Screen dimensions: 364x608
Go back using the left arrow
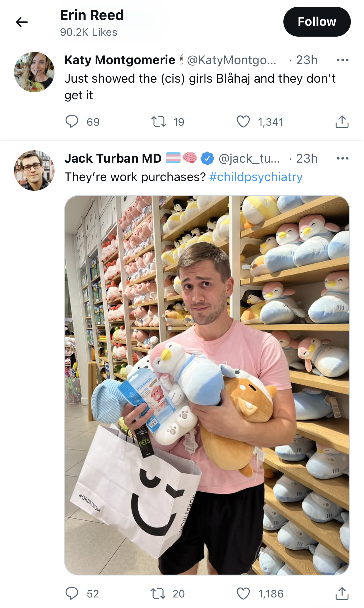(22, 22)
